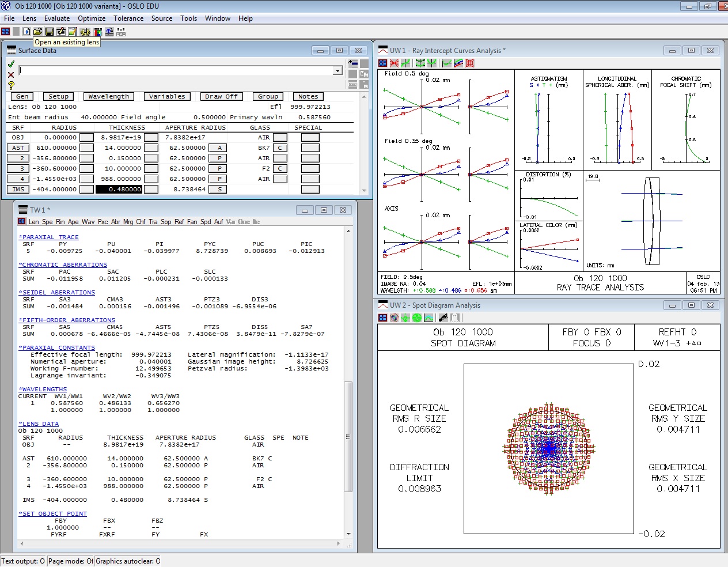Open the command line dropdown arrow in Surface Data

pyautogui.click(x=338, y=71)
